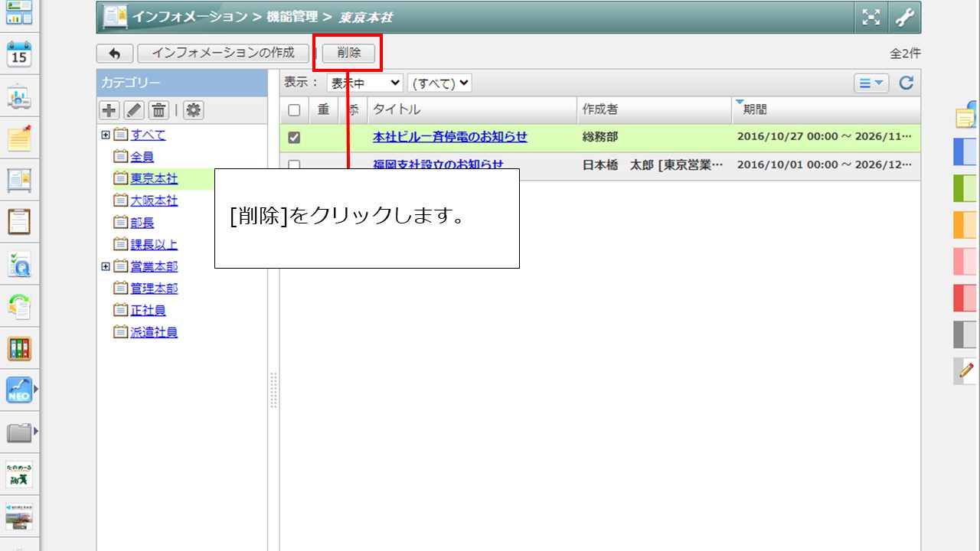The width and height of the screenshot is (980, 551).
Task: Click the panel splitter handle
Action: pyautogui.click(x=273, y=390)
